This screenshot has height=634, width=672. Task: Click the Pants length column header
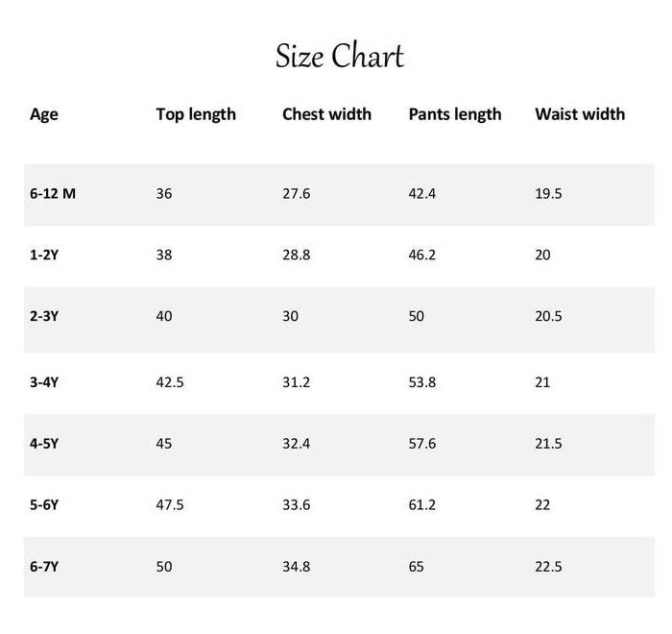[455, 114]
